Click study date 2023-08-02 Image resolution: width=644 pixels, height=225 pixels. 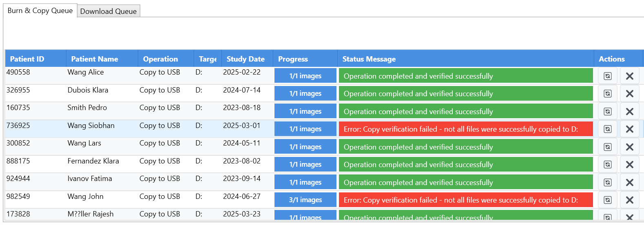[x=242, y=161]
